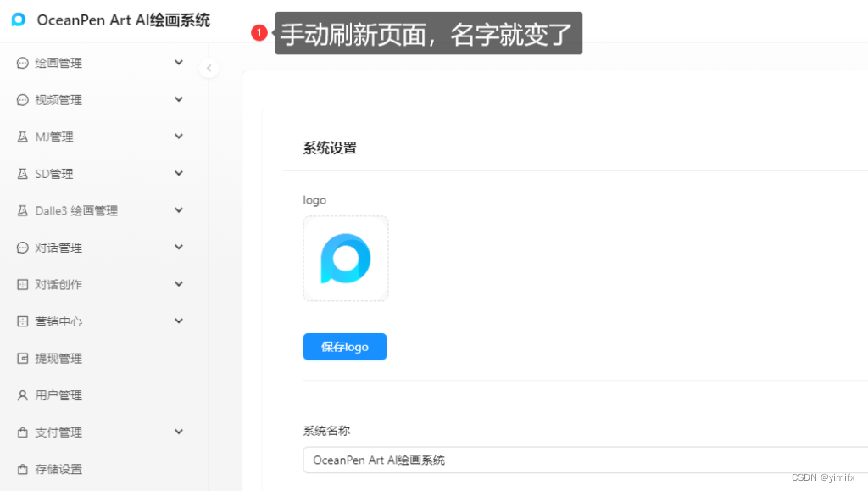Screen dimensions: 868x491
Task: Expand the 支付管理 chevron
Action: point(178,432)
